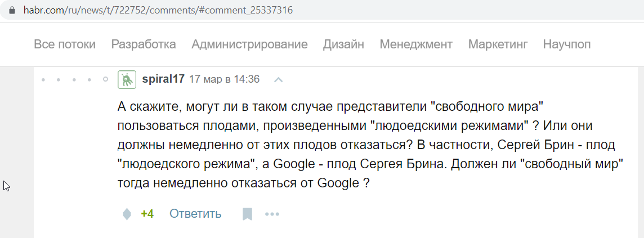Click the lock icon in the address bar
This screenshot has width=644, height=238.
[12, 10]
